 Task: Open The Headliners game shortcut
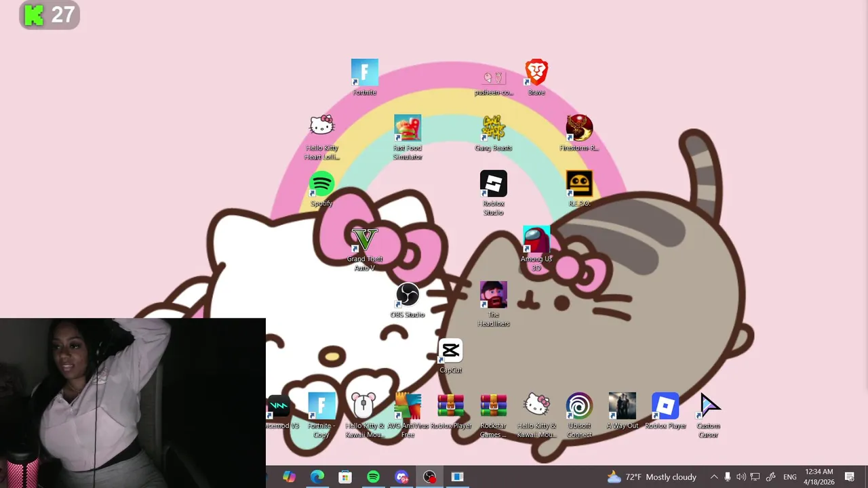click(x=493, y=304)
